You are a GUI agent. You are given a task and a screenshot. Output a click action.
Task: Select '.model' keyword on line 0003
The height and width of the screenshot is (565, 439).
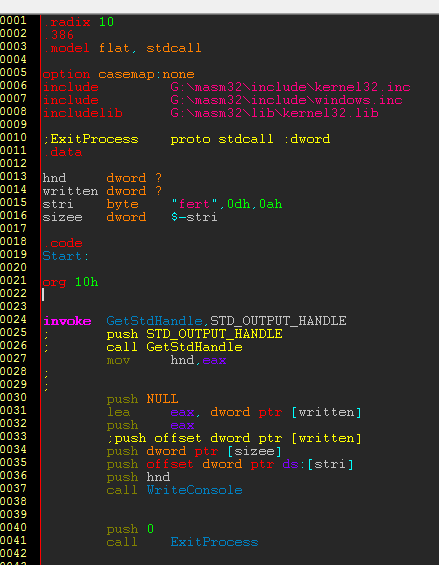(x=66, y=48)
